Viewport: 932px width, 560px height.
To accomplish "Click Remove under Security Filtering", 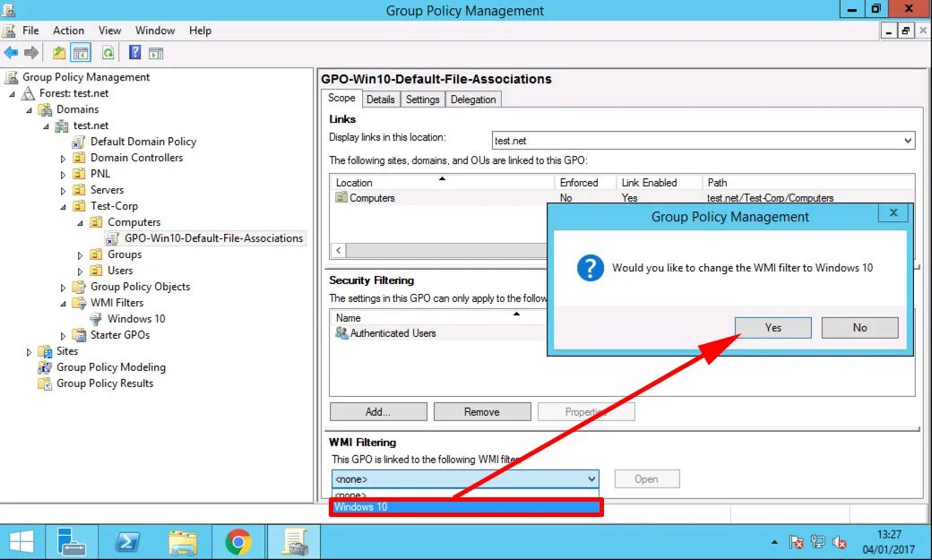I will [482, 412].
